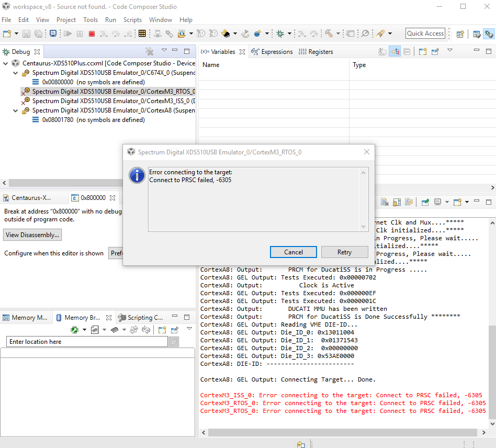Switch to the Memory Map tab
The height and width of the screenshot is (448, 496).
coord(25,317)
